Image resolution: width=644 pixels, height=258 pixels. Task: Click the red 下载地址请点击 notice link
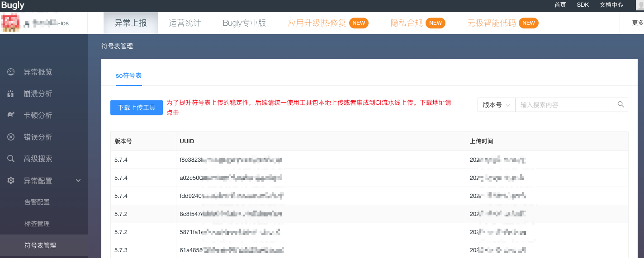pos(309,108)
